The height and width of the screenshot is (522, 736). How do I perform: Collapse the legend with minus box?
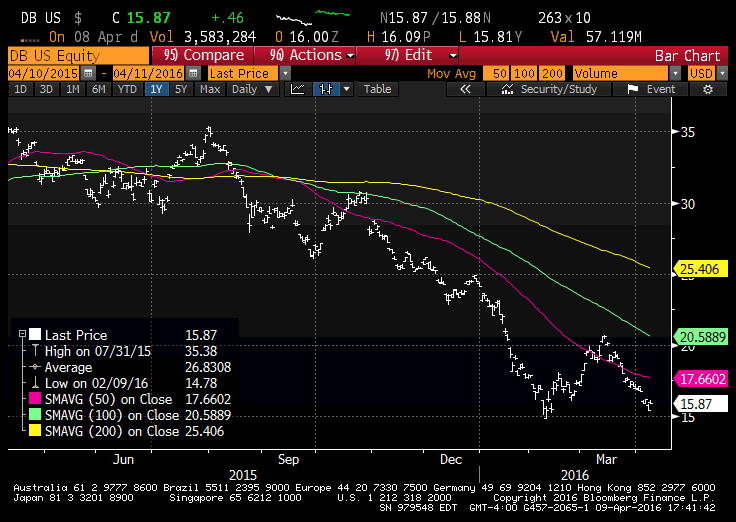point(22,334)
